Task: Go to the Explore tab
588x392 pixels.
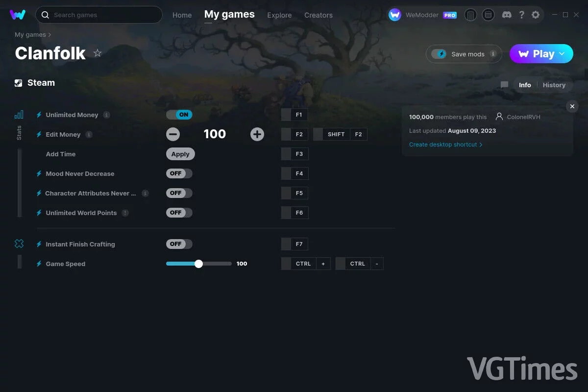Action: (x=279, y=15)
